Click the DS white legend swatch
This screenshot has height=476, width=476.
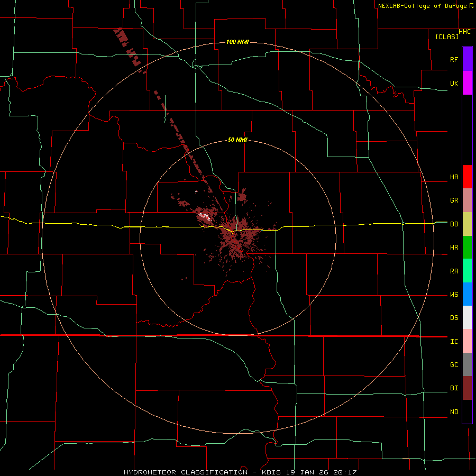pyautogui.click(x=467, y=317)
